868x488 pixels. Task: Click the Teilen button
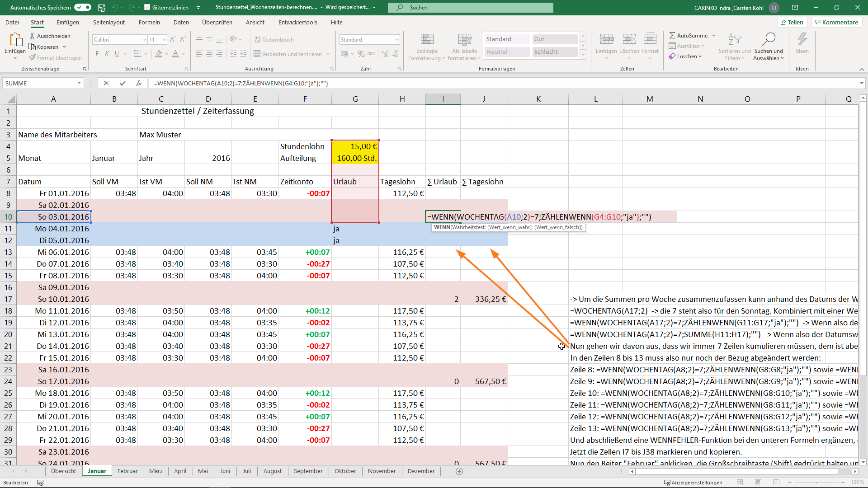pos(792,22)
